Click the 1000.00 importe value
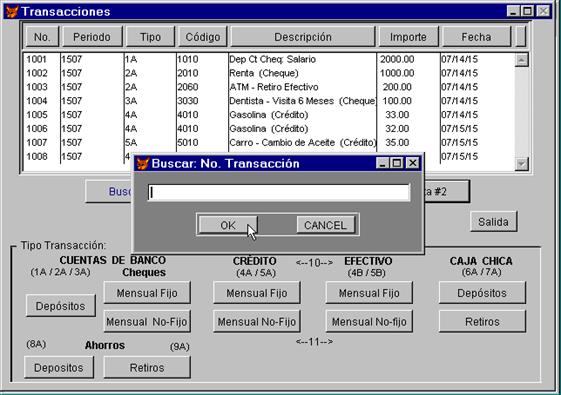Image resolution: width=561 pixels, height=395 pixels. [x=397, y=73]
